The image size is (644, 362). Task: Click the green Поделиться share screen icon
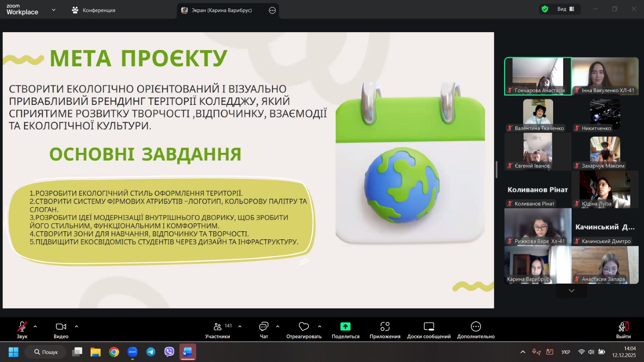click(x=345, y=327)
